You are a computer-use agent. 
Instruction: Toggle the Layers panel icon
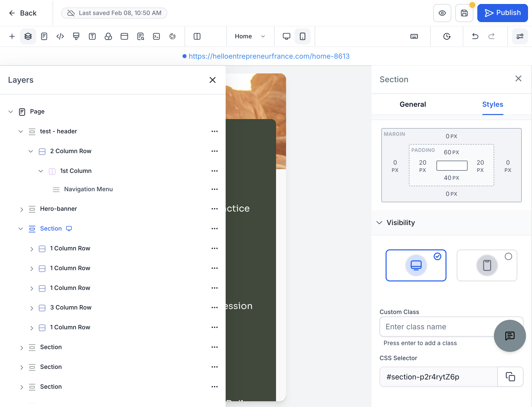pyautogui.click(x=28, y=36)
